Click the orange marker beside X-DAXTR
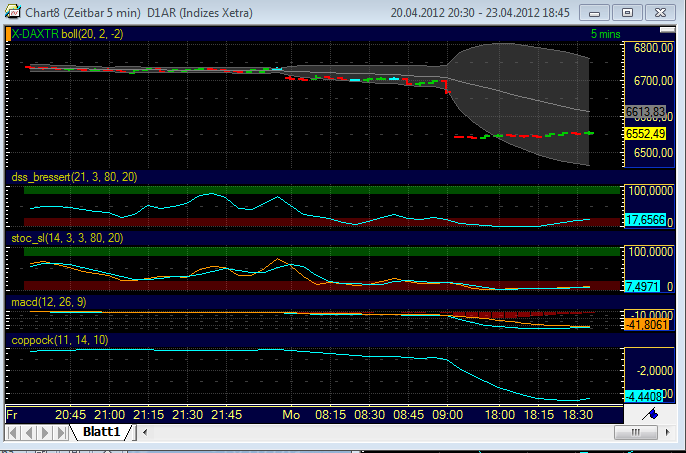Image resolution: width=686 pixels, height=453 pixels. point(8,34)
